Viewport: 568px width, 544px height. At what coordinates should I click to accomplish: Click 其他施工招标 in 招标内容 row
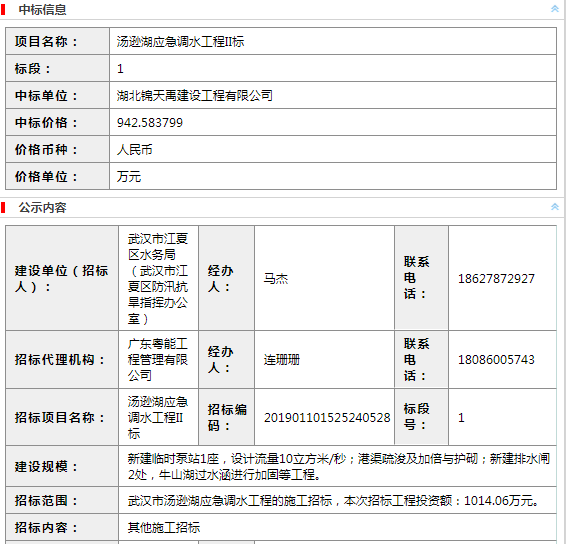pyautogui.click(x=164, y=527)
